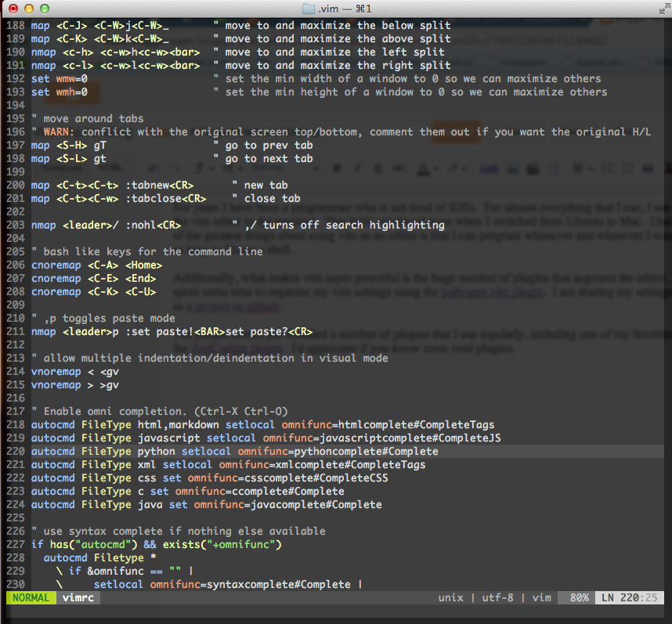Click ',/ turns off search highlighting' comment

pos(345,225)
